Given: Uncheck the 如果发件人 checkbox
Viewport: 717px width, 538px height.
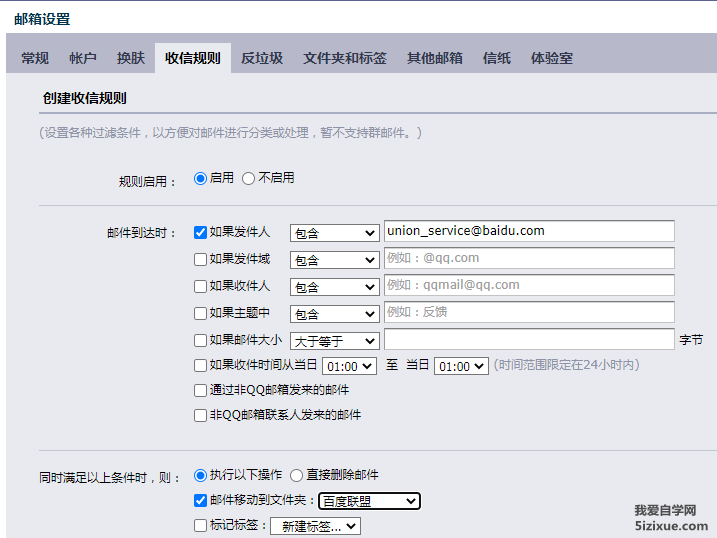Looking at the screenshot, I should tap(200, 232).
